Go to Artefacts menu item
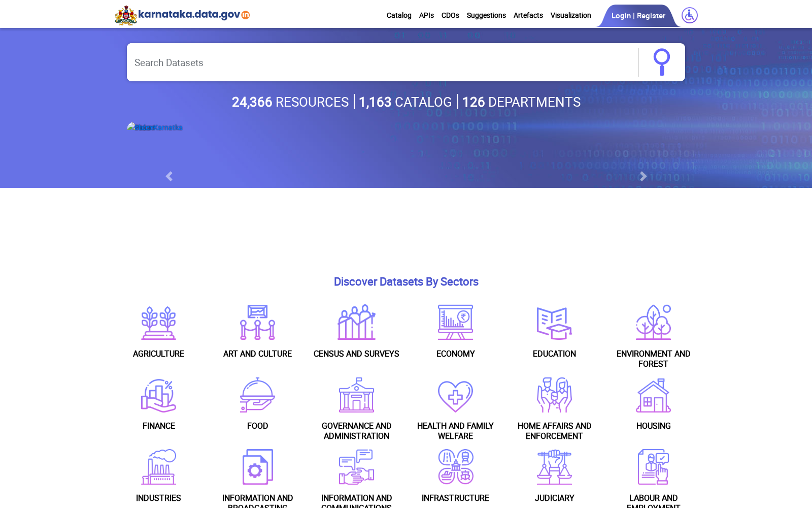This screenshot has height=508, width=812. click(x=528, y=15)
